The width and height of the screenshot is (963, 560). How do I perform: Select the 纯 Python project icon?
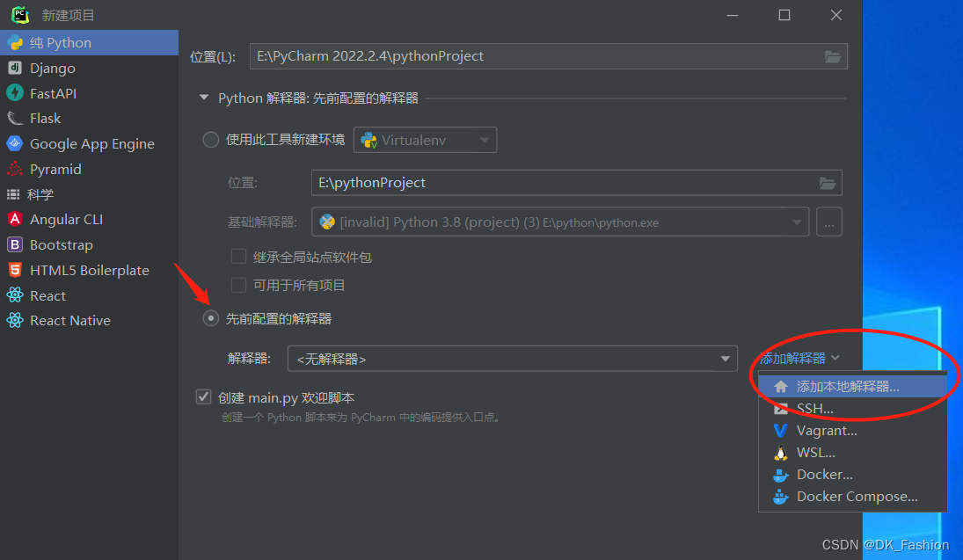point(15,42)
